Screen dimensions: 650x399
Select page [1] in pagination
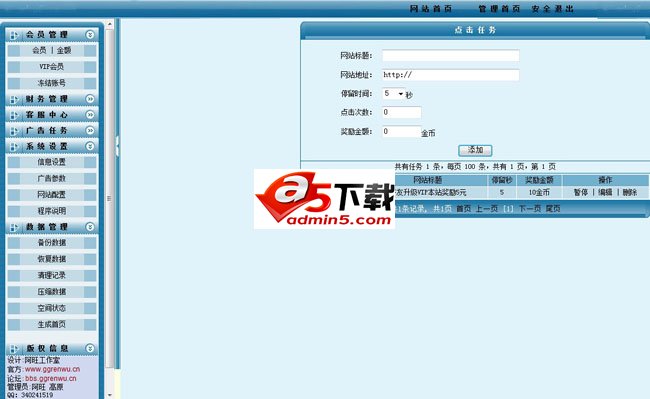tap(508, 209)
